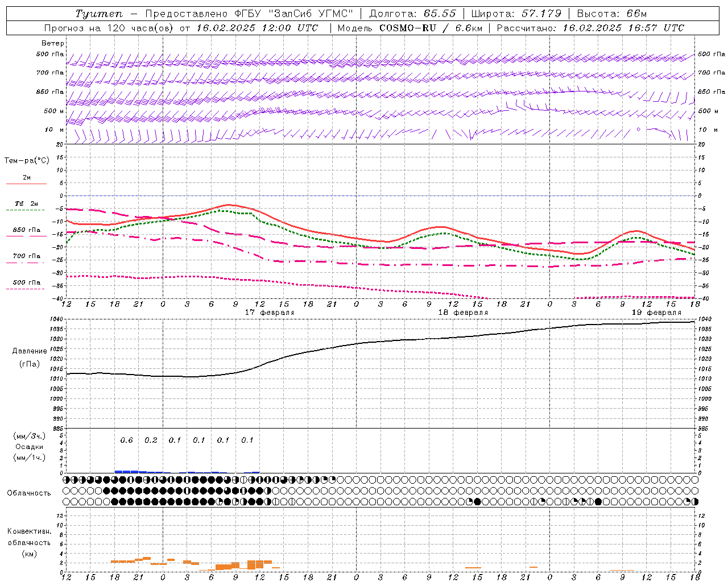Toggle the Тем-ра(°C) panel label
This screenshot has height=582, width=728.
tap(26, 161)
